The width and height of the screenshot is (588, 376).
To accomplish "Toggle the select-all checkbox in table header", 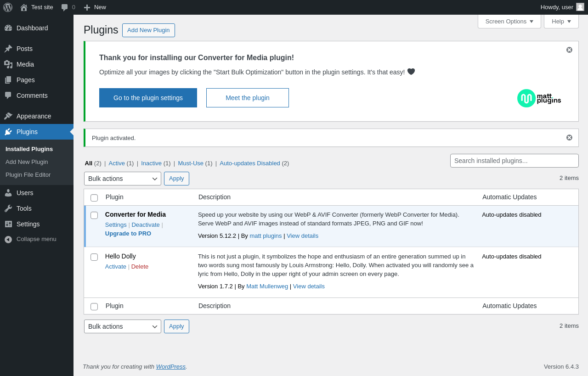I will (94, 198).
